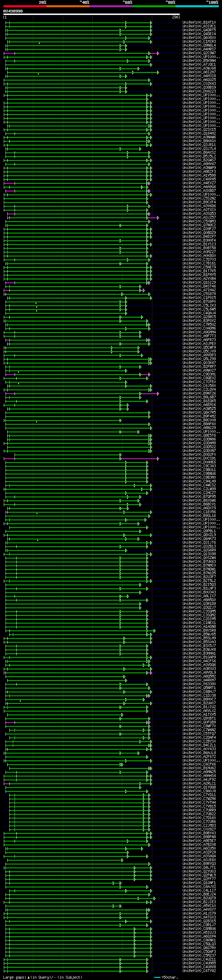Open hit UniRef100_Q2SX15
Screen dimensions: 222x980
click(x=199, y=129)
